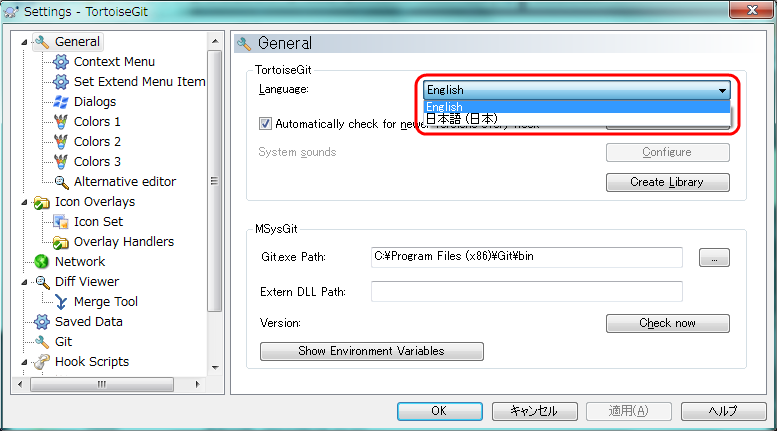The height and width of the screenshot is (431, 777).
Task: Open Network settings page
Action: point(80,262)
